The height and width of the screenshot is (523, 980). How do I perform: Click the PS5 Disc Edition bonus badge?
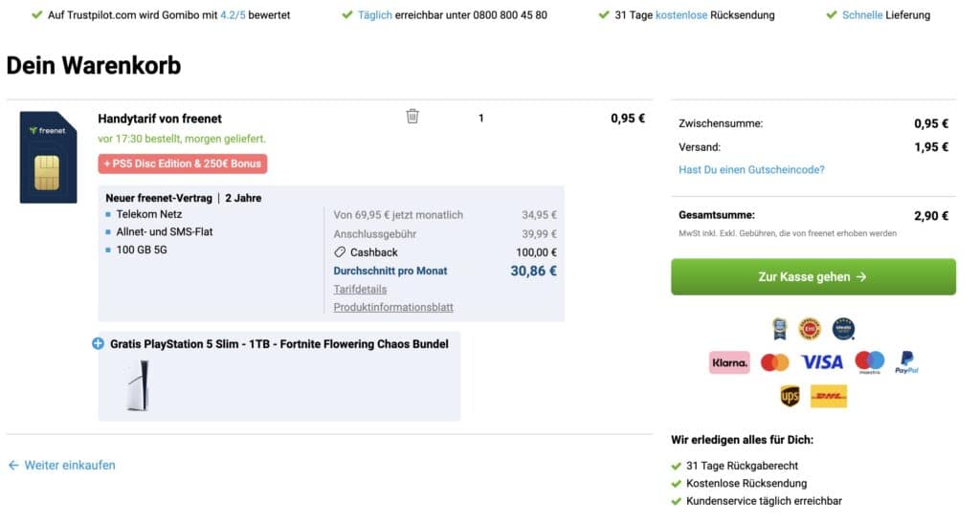(x=182, y=163)
